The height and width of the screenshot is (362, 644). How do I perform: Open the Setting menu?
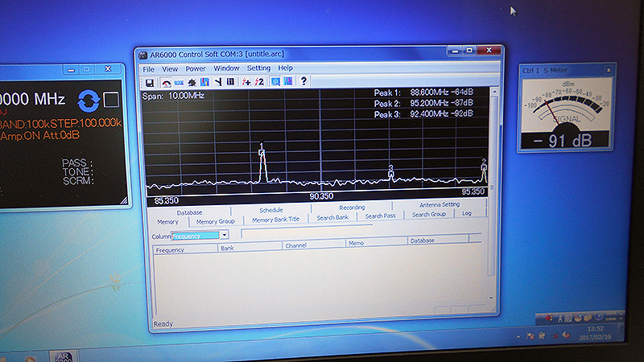[x=258, y=68]
